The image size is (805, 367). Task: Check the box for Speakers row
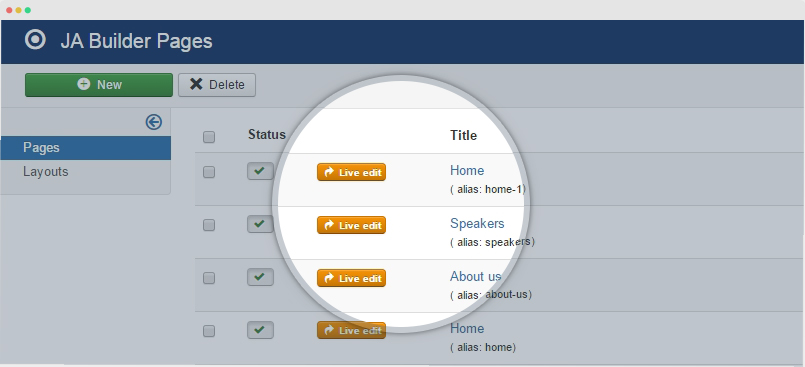click(x=209, y=225)
